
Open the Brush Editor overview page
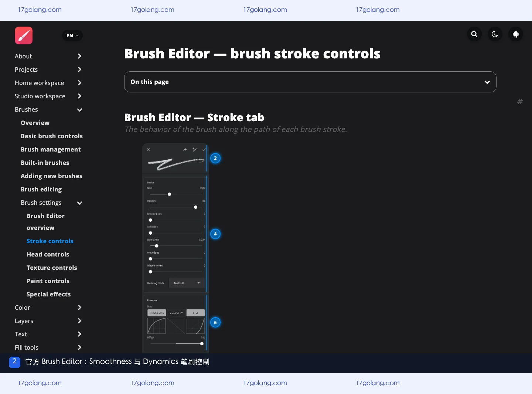point(45,222)
